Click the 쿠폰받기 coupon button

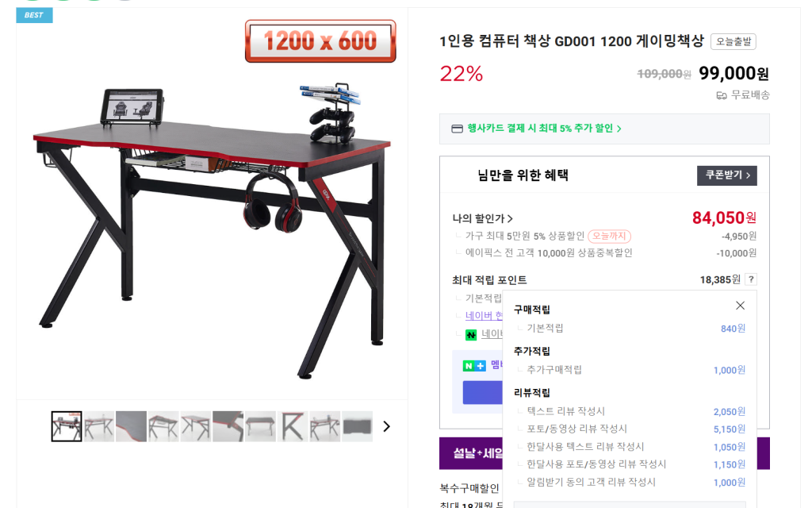coord(726,175)
